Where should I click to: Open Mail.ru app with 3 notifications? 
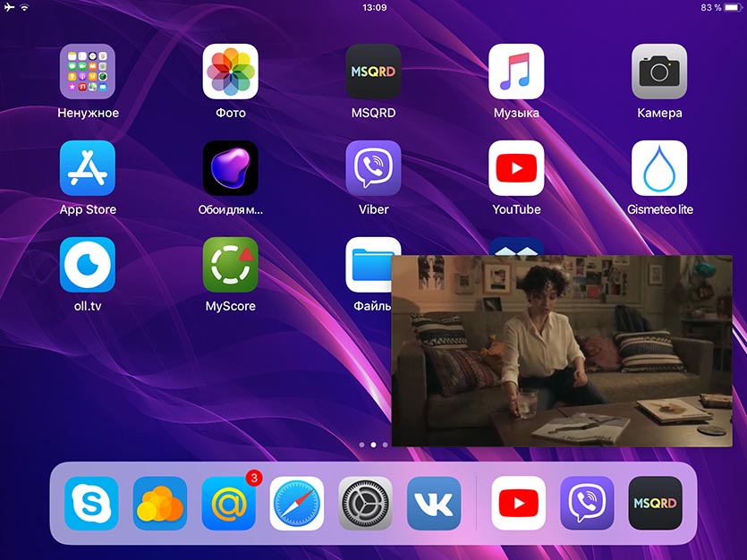pos(229,504)
